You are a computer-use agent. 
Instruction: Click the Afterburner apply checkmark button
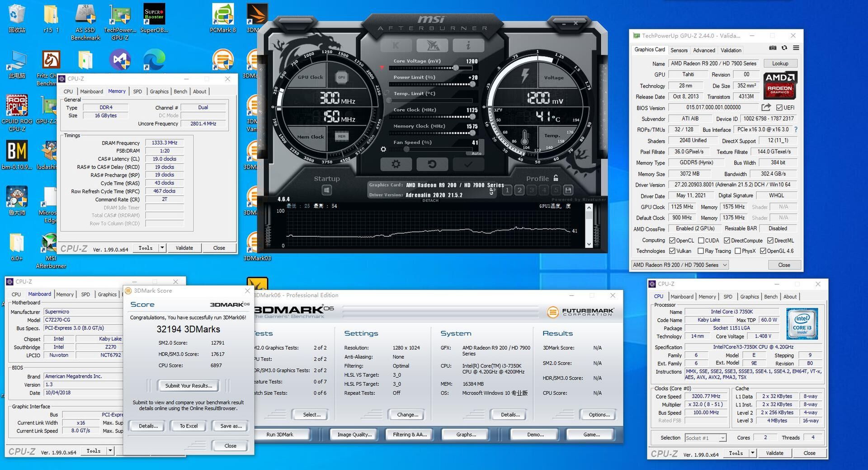click(x=468, y=164)
